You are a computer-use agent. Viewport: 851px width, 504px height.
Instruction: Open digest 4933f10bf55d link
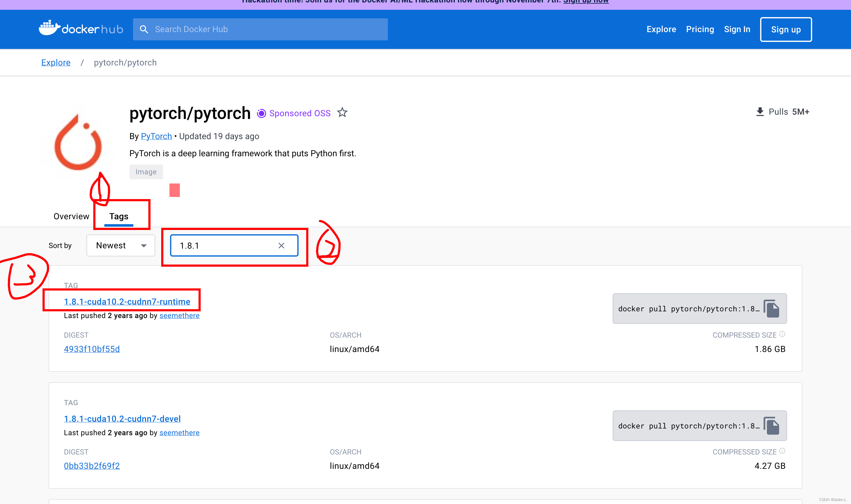click(x=92, y=349)
